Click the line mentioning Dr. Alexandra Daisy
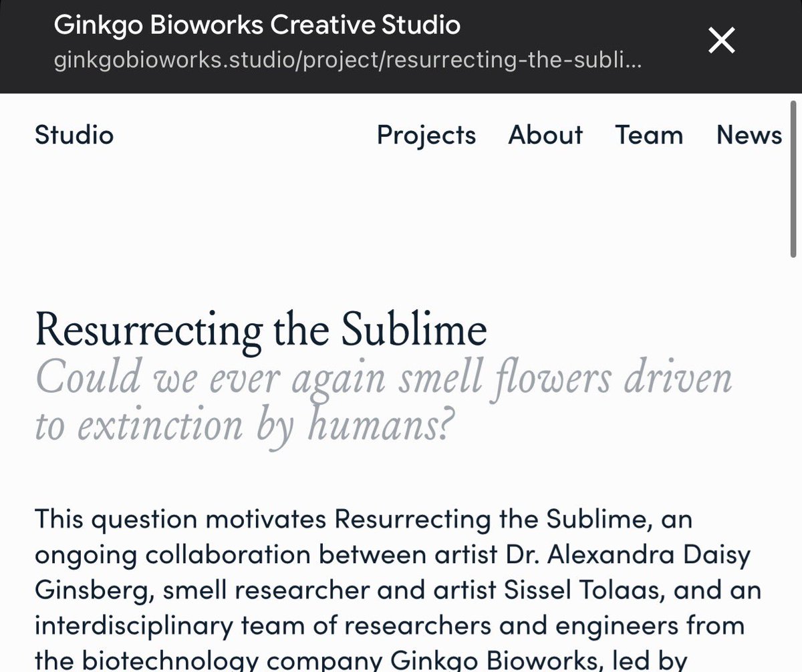Screen dimensions: 802x672 click(394, 555)
